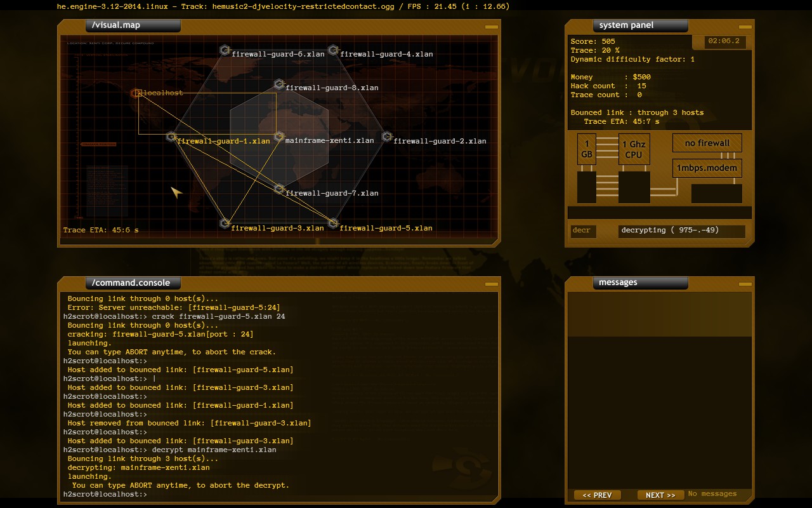
Task: Select the firewall-guard-7.xlan node icon
Action: point(279,189)
